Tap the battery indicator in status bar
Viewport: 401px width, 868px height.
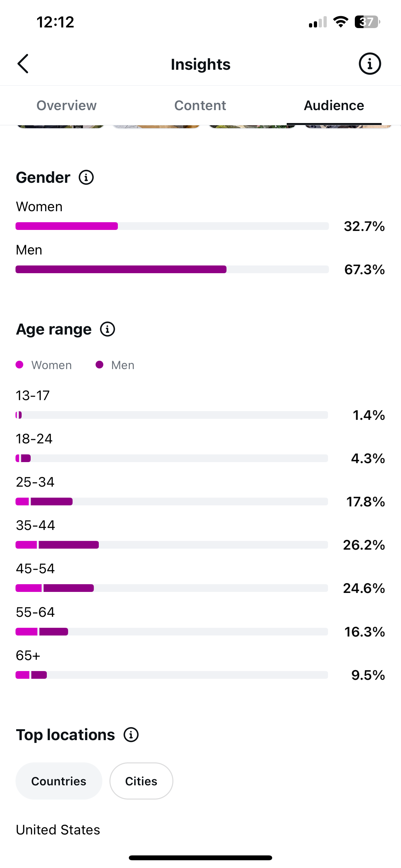click(x=367, y=22)
